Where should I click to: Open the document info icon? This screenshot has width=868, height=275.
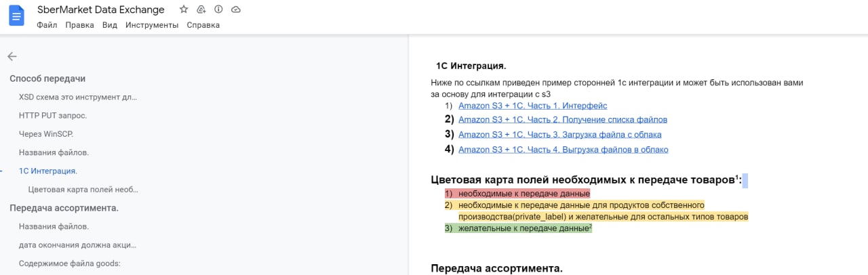pyautogui.click(x=218, y=9)
